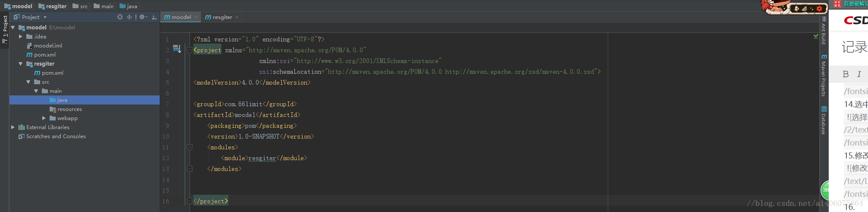Select pom.xml under resgiter module
The image size is (868, 212).
pos(52,73)
